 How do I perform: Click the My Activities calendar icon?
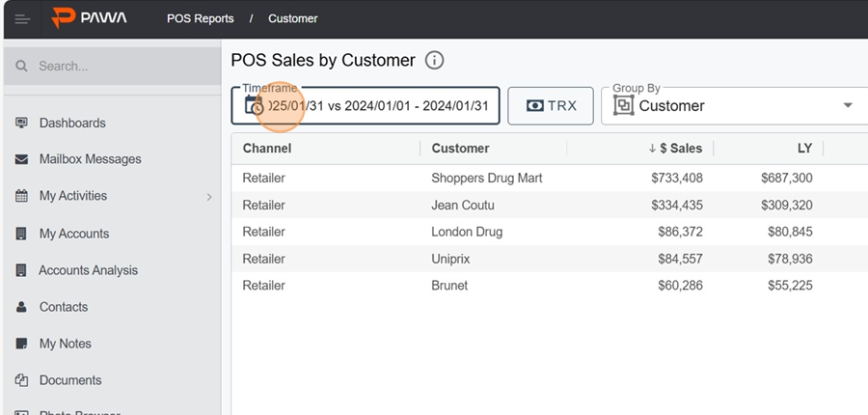coord(21,196)
